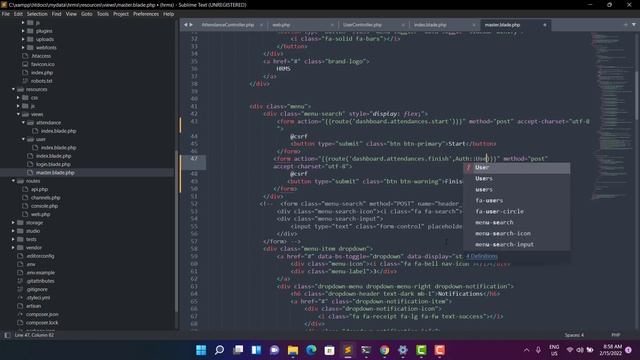The image size is (640, 360).
Task: Collapse the attendance folder arrow
Action: point(23,122)
